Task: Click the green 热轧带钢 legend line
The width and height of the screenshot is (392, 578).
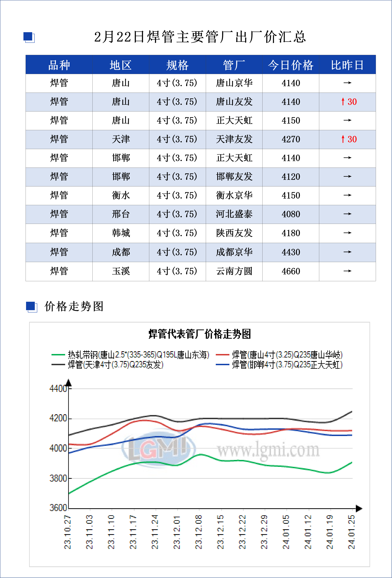Action: pyautogui.click(x=58, y=355)
